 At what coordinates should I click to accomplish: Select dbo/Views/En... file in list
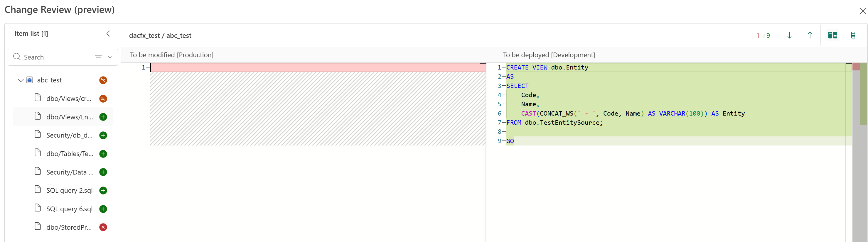69,117
